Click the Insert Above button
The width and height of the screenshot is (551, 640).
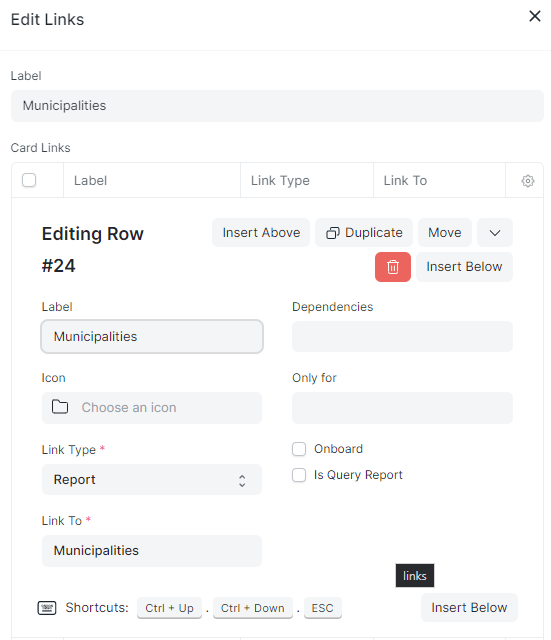[261, 233]
